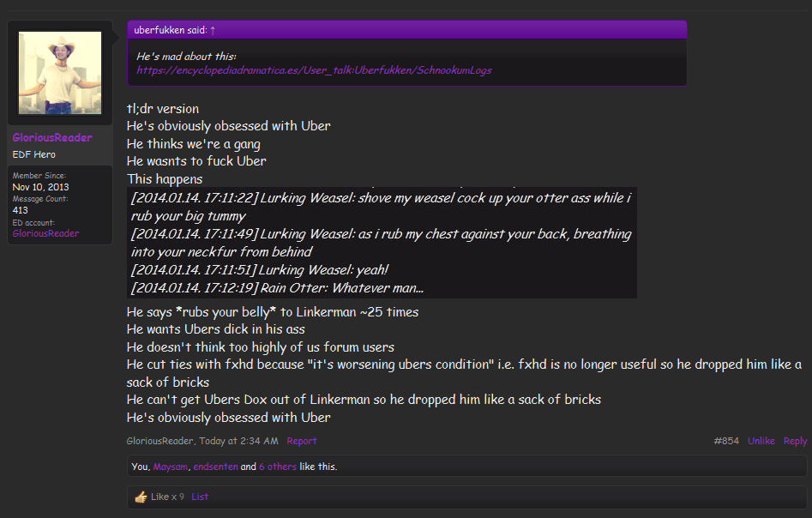Screen dimensions: 812x518
Task: Click the thumbs-up Like icon
Action: 141,497
